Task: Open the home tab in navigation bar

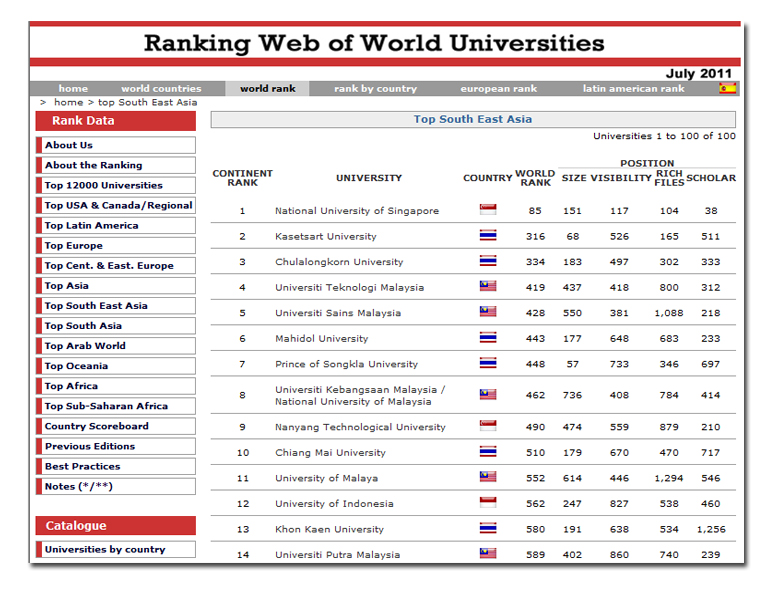Action: [x=73, y=89]
